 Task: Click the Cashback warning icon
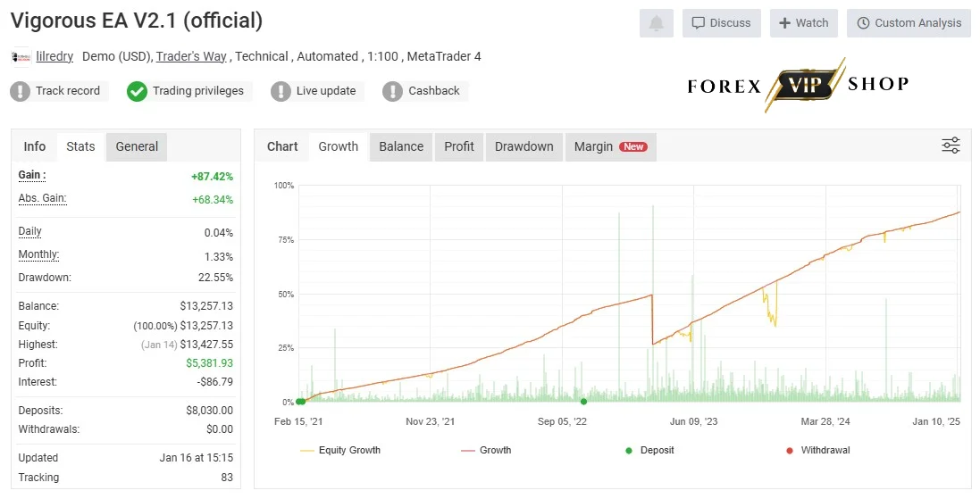click(392, 91)
